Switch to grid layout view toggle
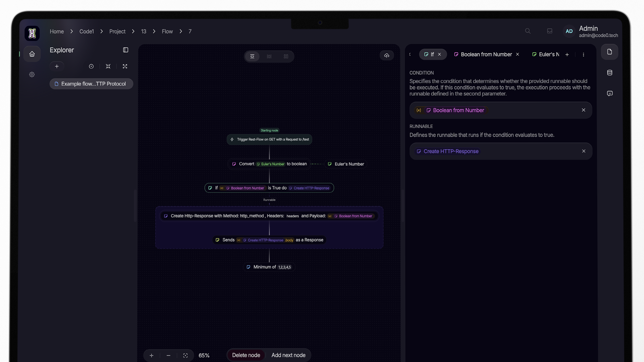 tap(286, 56)
